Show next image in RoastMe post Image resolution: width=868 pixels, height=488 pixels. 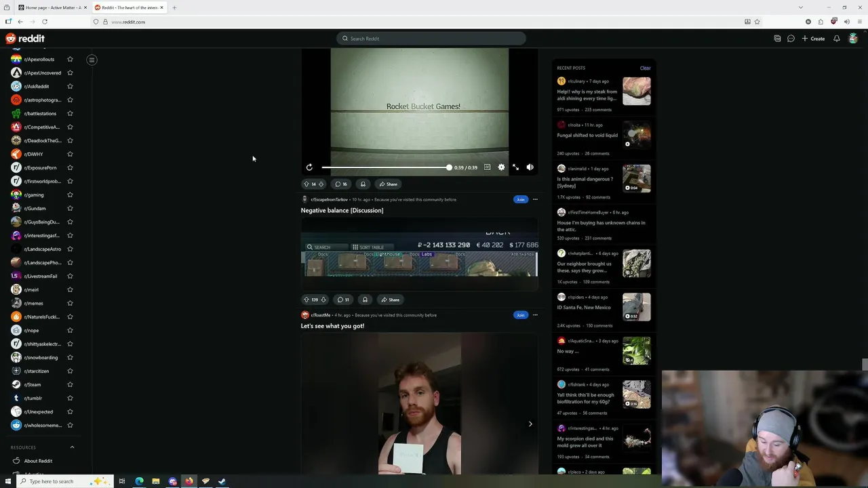tap(530, 424)
